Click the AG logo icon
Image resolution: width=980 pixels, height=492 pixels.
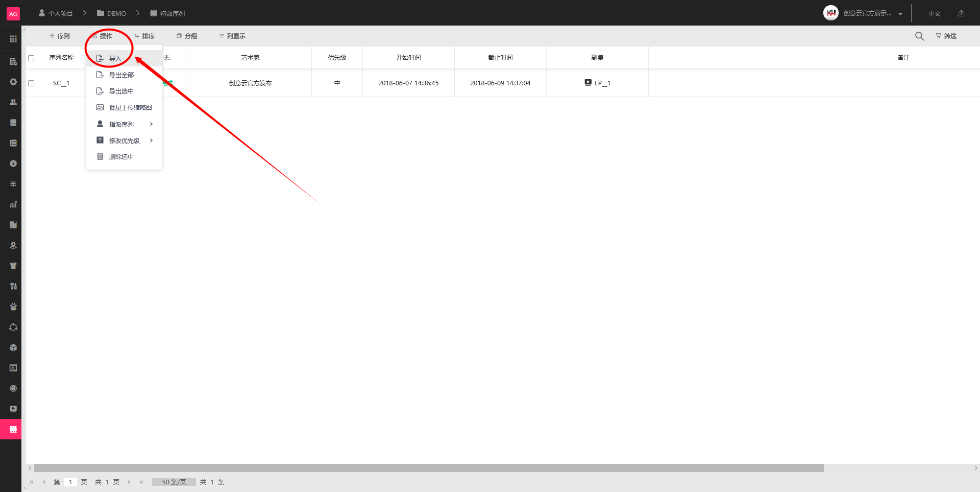point(13,14)
